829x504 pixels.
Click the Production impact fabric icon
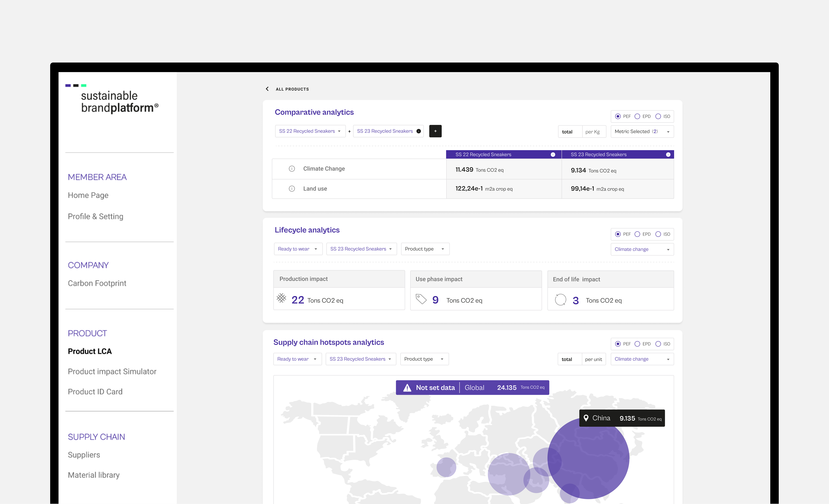[281, 298]
